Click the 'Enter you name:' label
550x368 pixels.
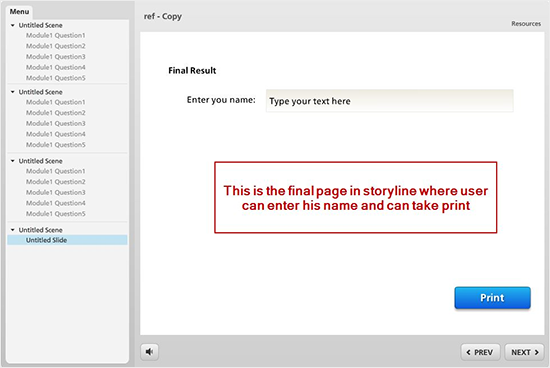pyautogui.click(x=221, y=100)
